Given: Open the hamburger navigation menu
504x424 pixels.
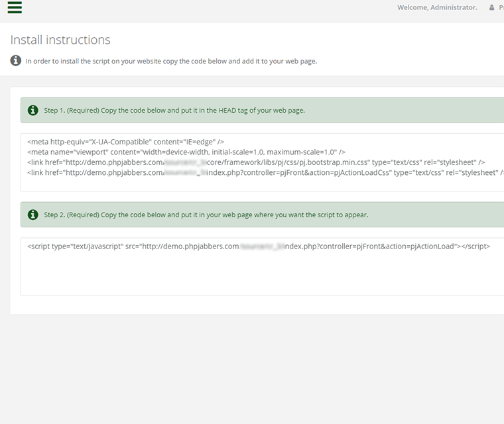Looking at the screenshot, I should point(15,7).
